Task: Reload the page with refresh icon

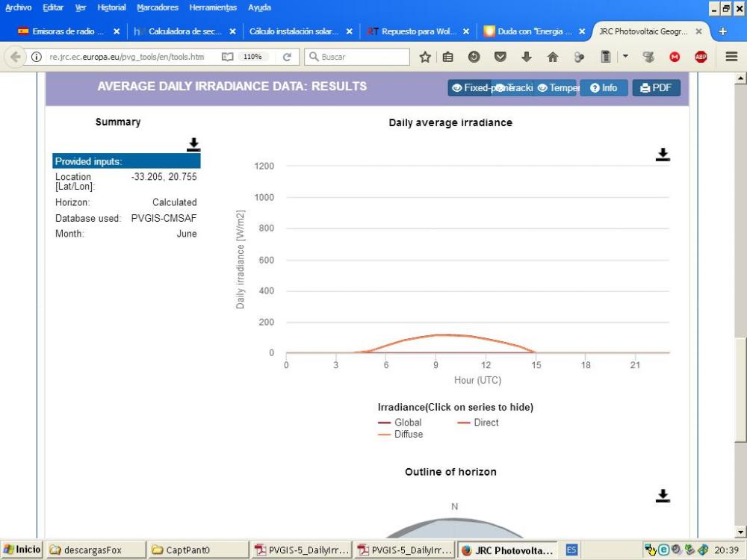Action: (x=287, y=57)
